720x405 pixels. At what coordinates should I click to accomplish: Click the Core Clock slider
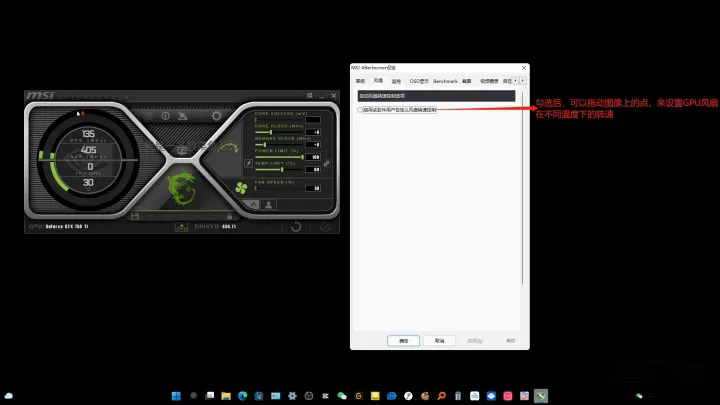[279, 132]
